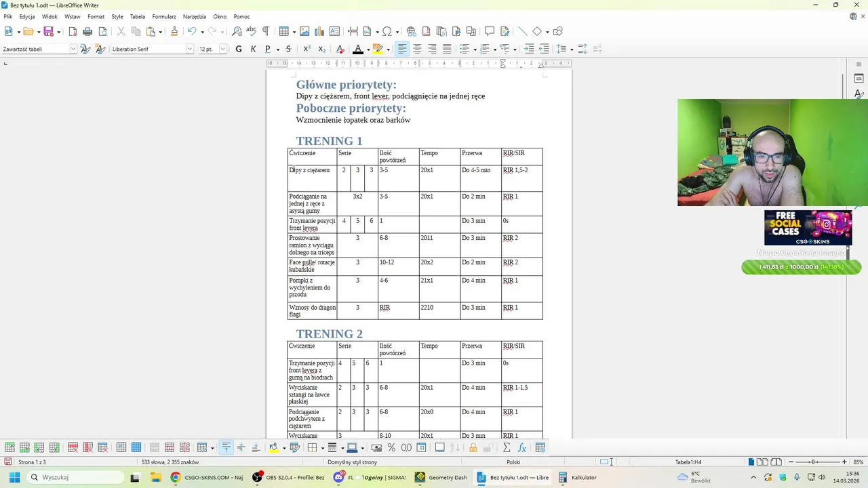Run the spelling check (abc icon)
The height and width of the screenshot is (488, 868).
[251, 31]
